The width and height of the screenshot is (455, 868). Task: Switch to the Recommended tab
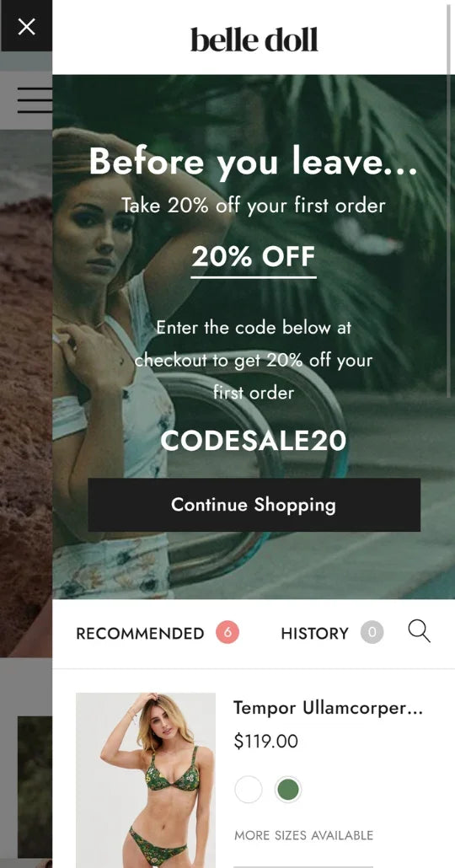[140, 633]
